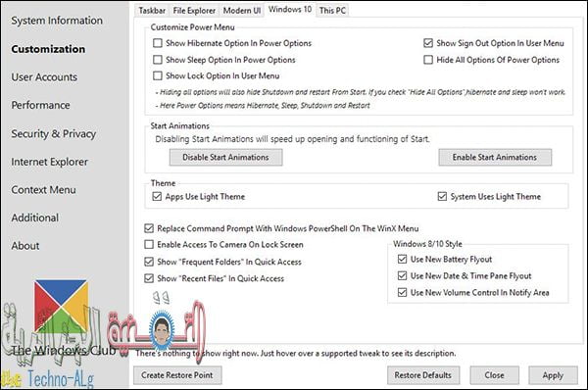Click Create Restore Point button
Image resolution: width=588 pixels, height=390 pixels.
[x=177, y=375]
